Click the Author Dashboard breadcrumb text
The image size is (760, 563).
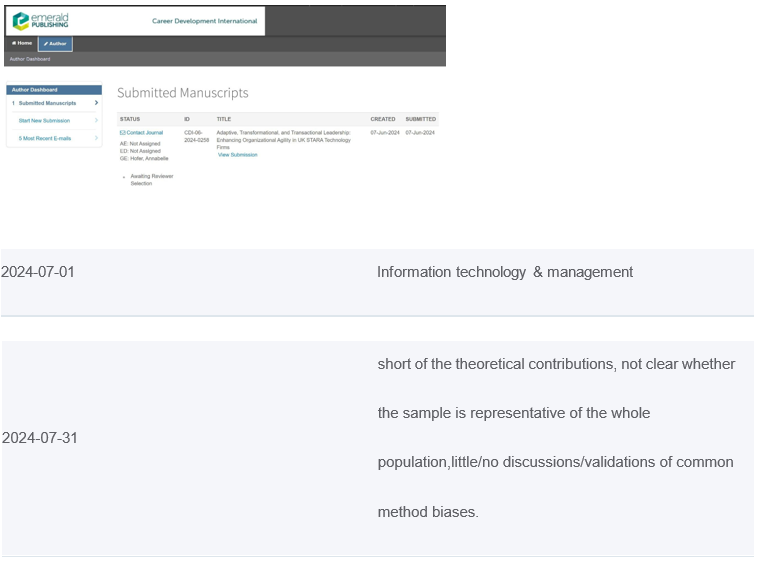click(x=31, y=59)
